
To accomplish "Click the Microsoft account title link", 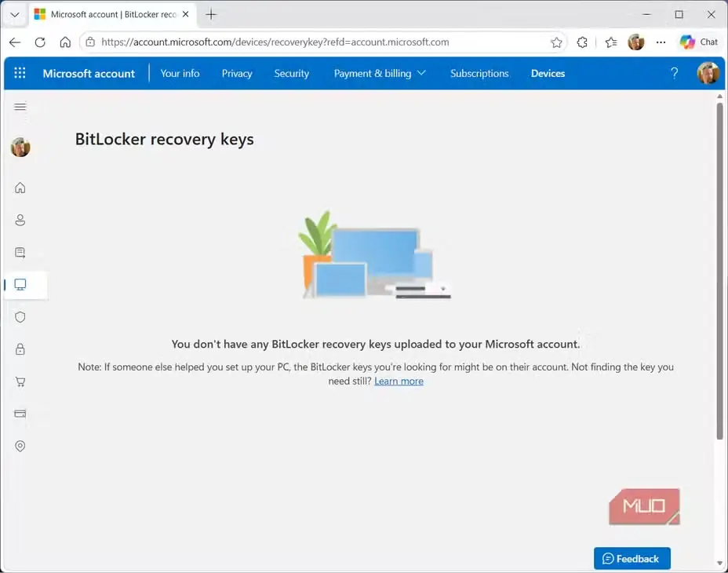I will point(89,74).
